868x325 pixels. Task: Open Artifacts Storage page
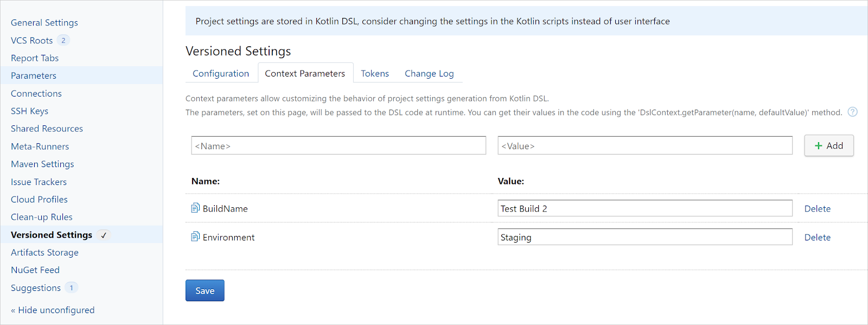tap(44, 252)
